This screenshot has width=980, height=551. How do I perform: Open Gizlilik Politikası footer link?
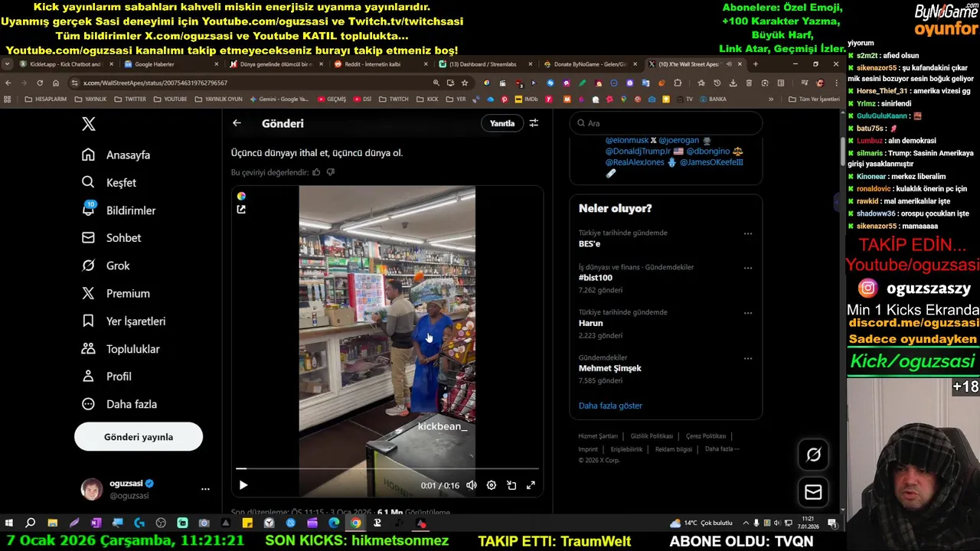click(x=652, y=435)
